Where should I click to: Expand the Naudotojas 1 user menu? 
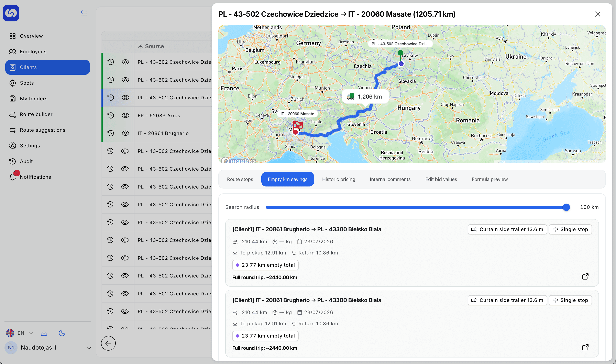[x=48, y=348]
